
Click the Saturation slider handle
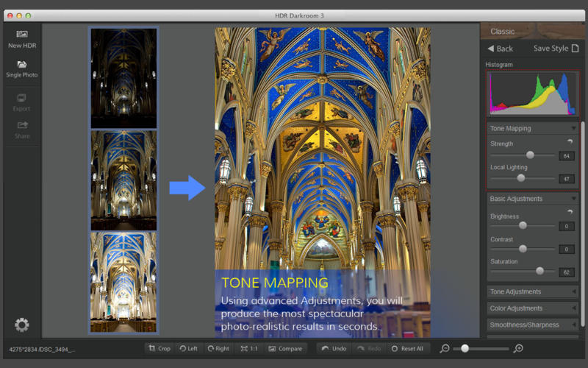tap(540, 271)
